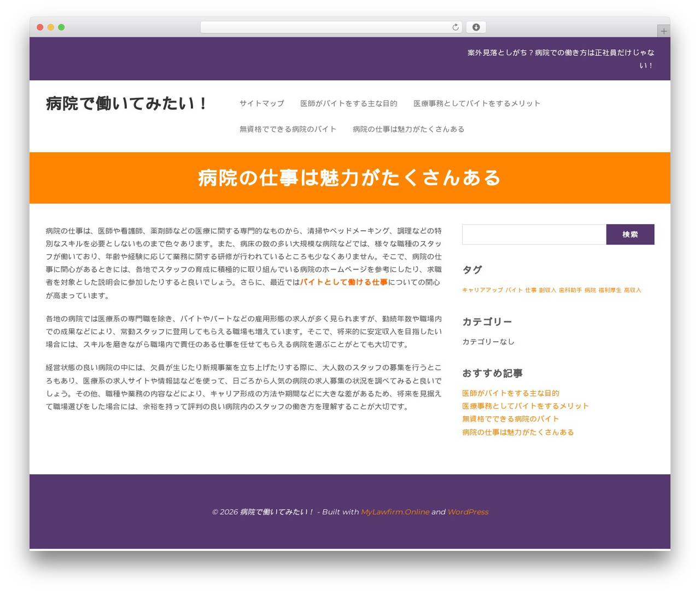Select the 病院 tag
Image resolution: width=700 pixels, height=593 pixels.
point(590,290)
